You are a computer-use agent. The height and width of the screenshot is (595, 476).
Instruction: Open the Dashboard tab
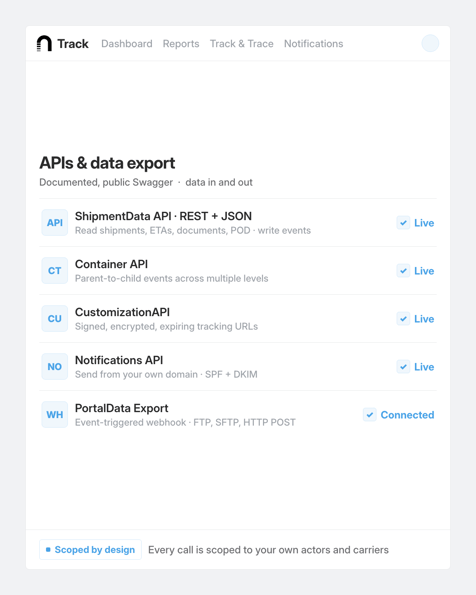coord(127,44)
